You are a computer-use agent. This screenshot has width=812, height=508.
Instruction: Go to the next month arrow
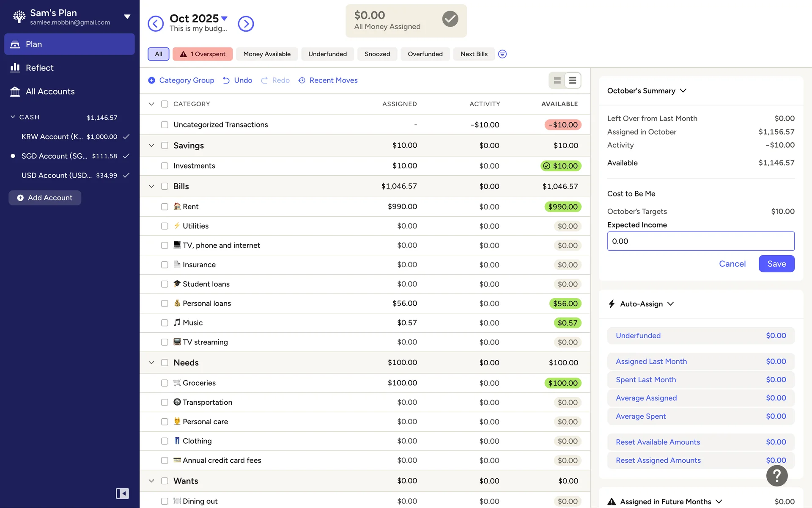(246, 24)
